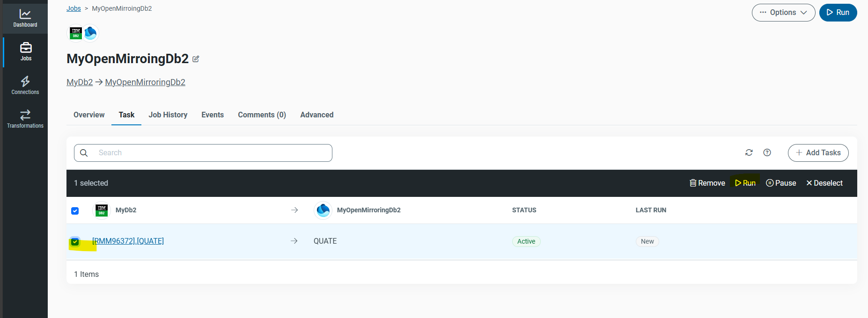
Task: Click the STATUS column header
Action: (x=524, y=210)
